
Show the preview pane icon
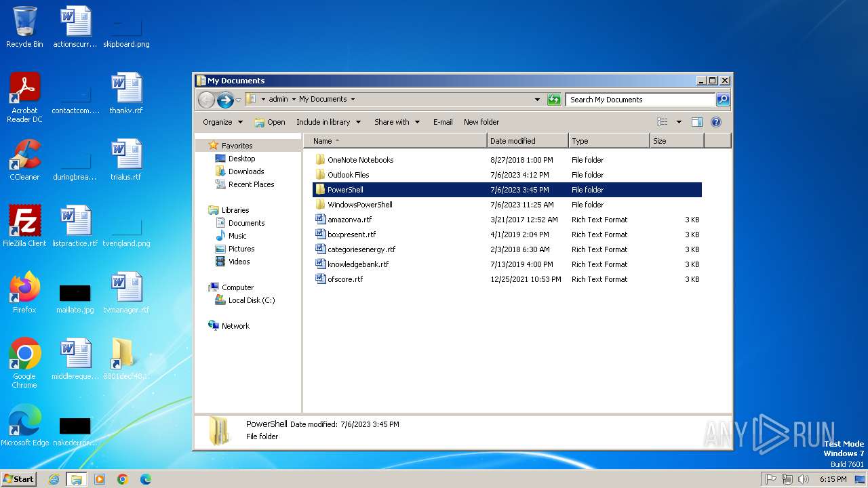point(696,122)
